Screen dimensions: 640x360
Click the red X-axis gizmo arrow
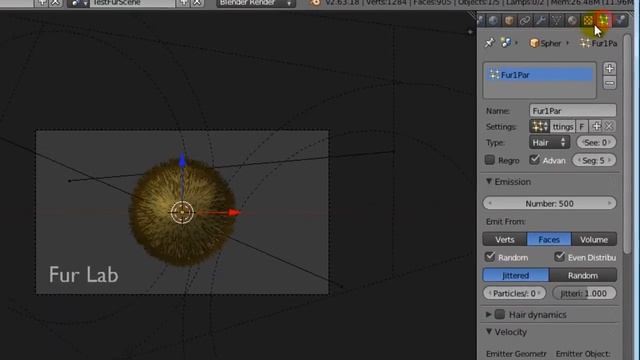[x=234, y=213]
